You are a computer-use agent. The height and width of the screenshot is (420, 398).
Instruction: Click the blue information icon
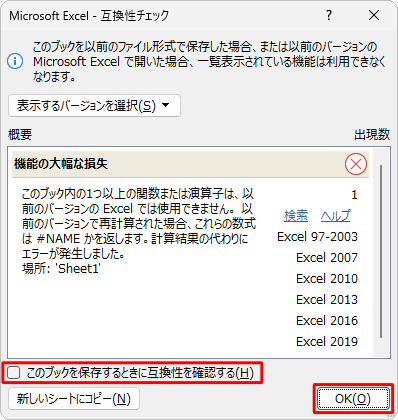point(15,62)
